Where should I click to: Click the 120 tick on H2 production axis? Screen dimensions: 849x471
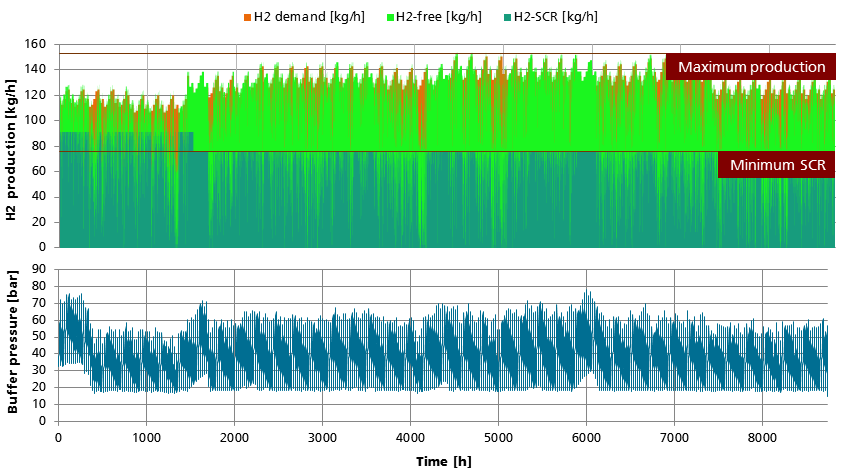pos(35,95)
